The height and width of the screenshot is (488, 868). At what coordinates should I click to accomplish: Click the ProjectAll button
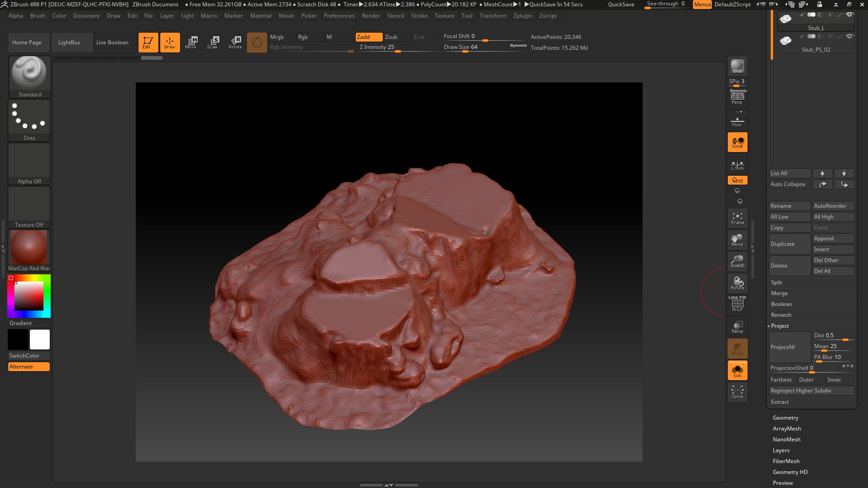coord(789,347)
